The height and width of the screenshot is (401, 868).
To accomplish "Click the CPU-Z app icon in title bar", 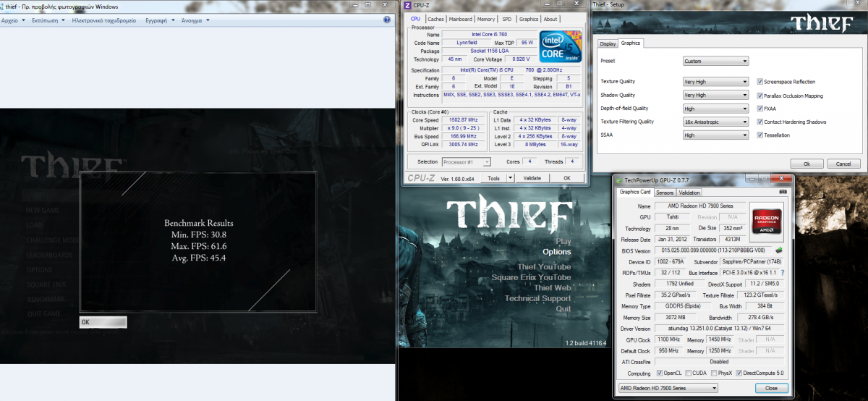I will pyautogui.click(x=407, y=6).
